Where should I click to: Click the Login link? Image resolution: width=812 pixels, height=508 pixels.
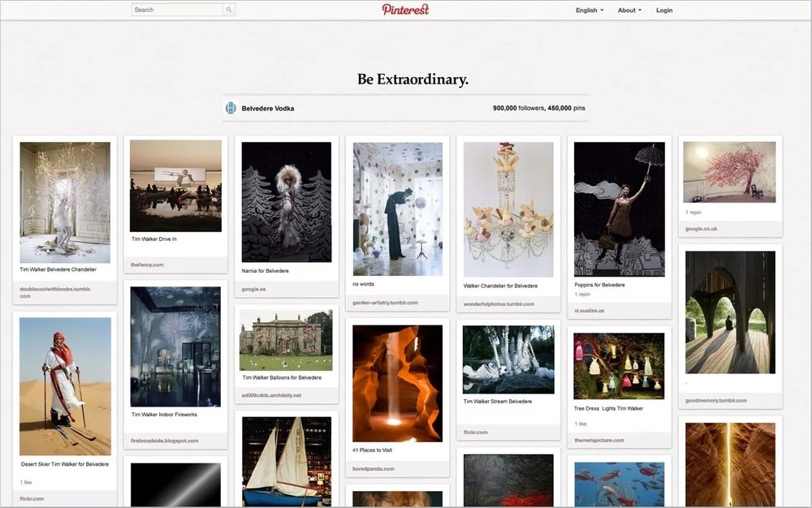(x=664, y=10)
